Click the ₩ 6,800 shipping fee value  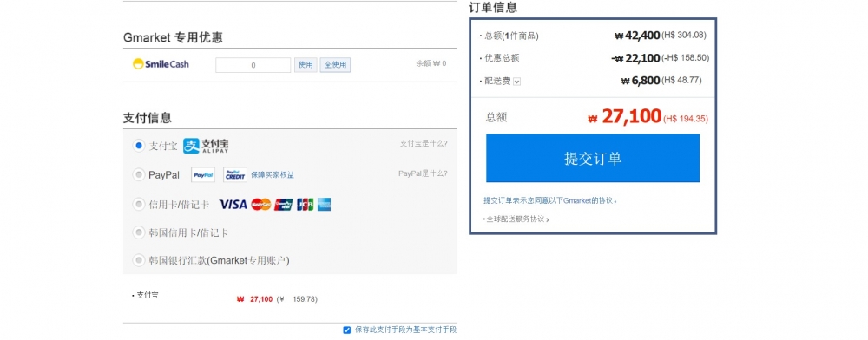point(641,81)
